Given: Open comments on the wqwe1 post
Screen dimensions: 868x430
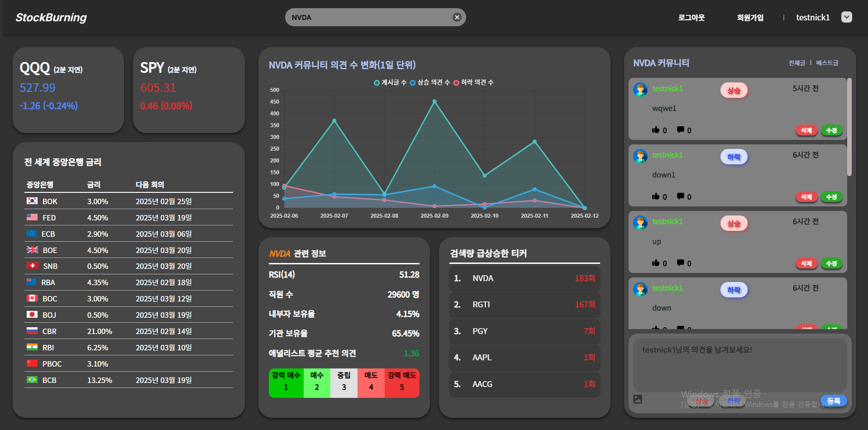Looking at the screenshot, I should (x=681, y=130).
